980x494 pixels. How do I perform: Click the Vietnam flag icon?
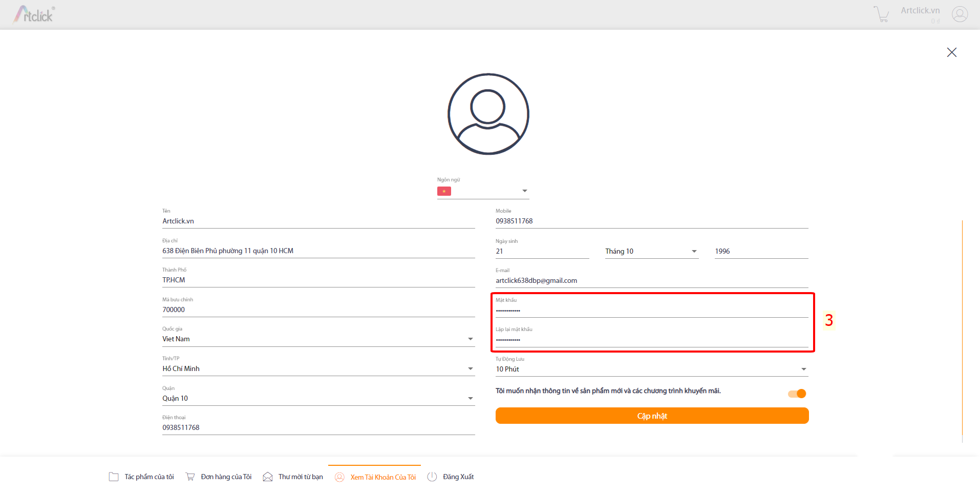[444, 191]
